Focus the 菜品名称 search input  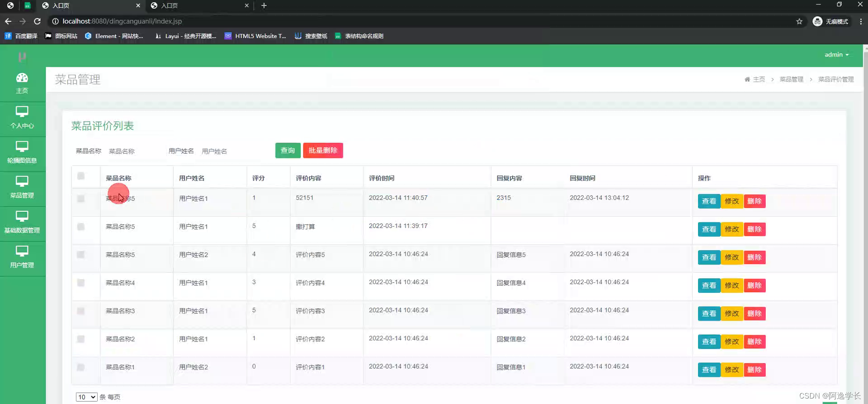pyautogui.click(x=134, y=151)
